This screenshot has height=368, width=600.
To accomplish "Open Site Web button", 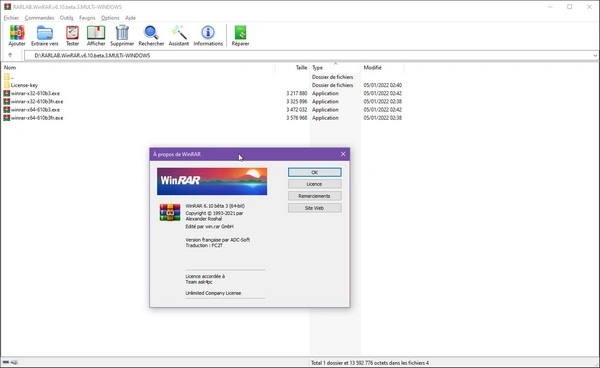I will [315, 208].
